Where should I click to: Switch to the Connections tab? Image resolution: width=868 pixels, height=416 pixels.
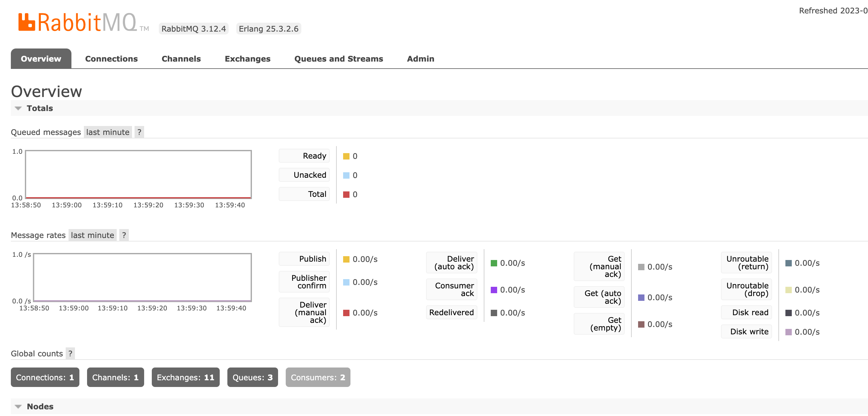(x=111, y=59)
